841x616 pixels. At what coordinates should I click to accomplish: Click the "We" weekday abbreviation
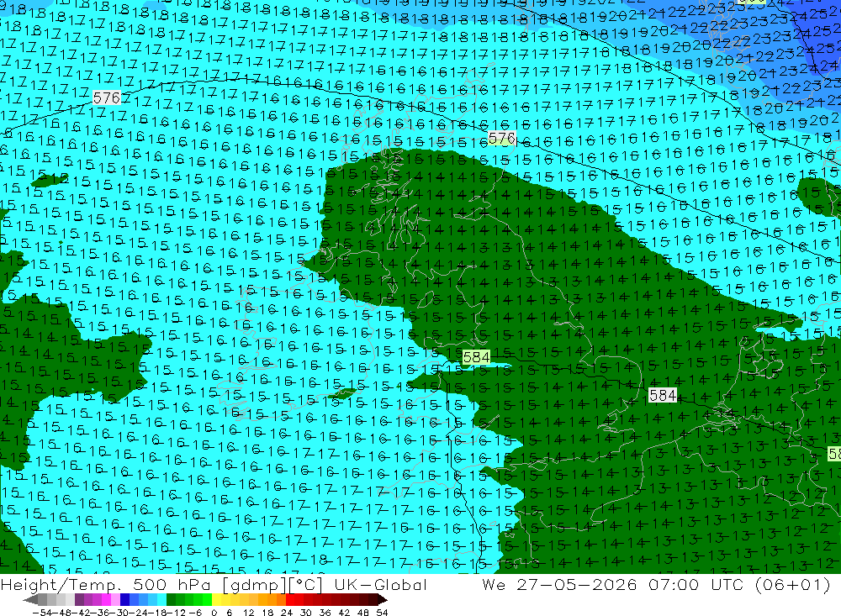coord(494,585)
